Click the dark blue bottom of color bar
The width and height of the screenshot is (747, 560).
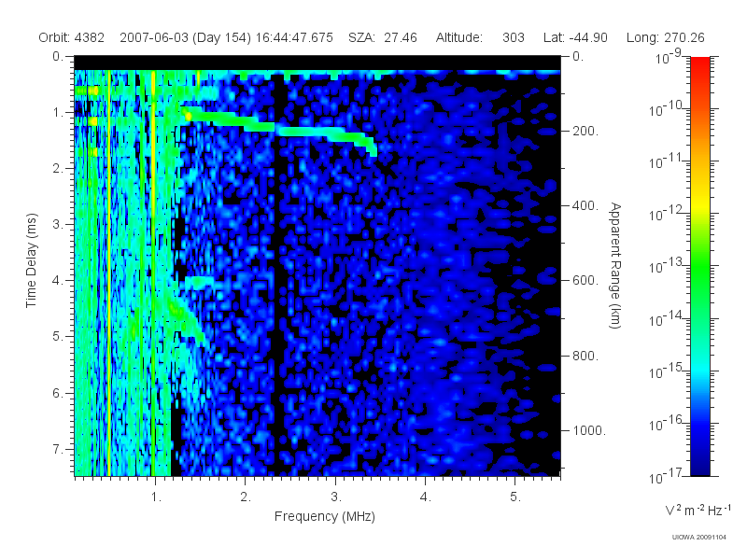pos(699,464)
